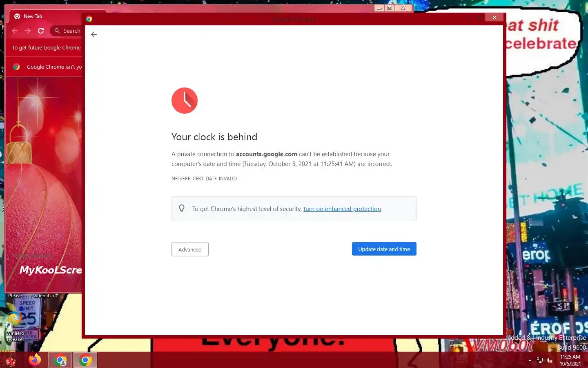Image resolution: width=588 pixels, height=368 pixels.
Task: Open the network tray icon
Action: click(540, 360)
